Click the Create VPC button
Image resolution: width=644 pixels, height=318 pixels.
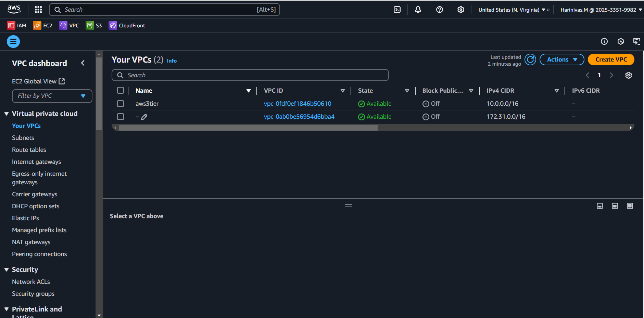coord(611,59)
